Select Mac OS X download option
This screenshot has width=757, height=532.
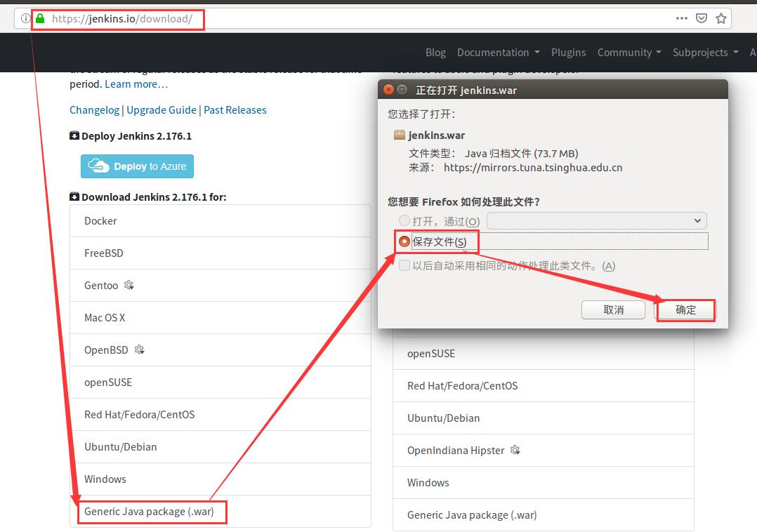[220, 318]
